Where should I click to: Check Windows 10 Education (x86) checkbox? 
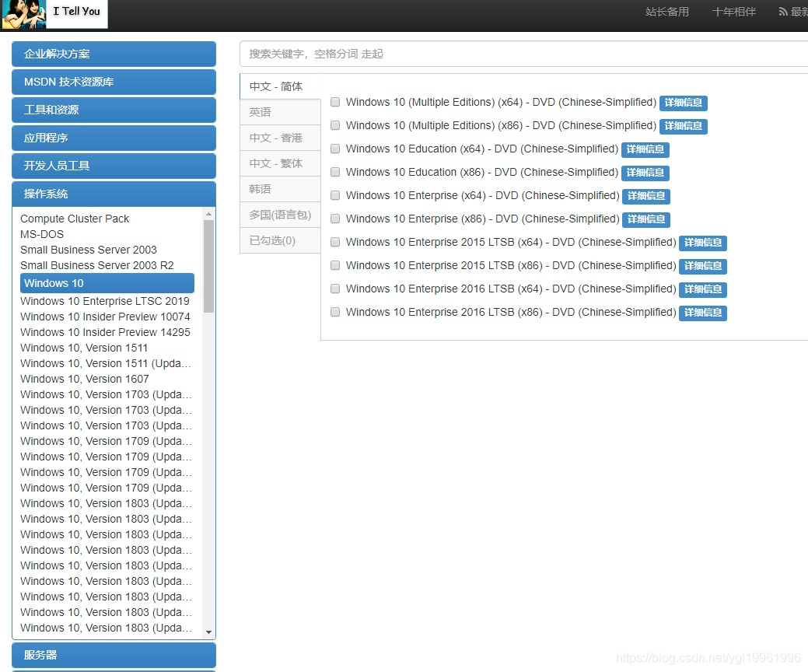tap(335, 172)
